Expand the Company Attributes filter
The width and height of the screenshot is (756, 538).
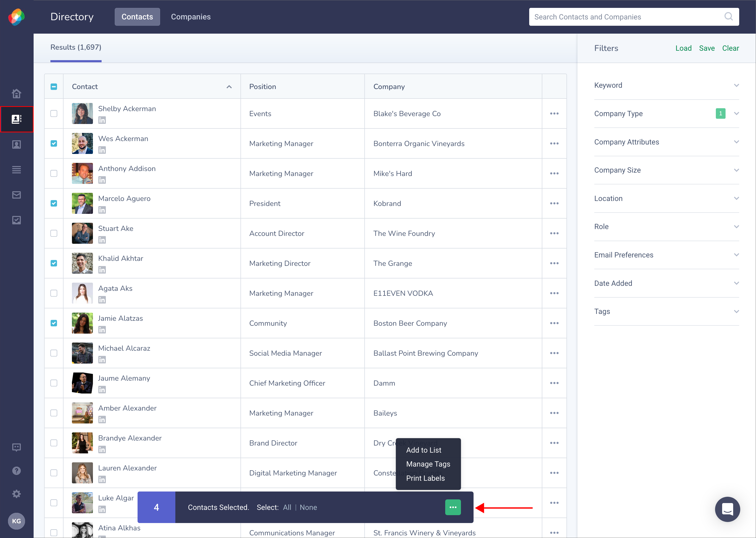(x=667, y=142)
